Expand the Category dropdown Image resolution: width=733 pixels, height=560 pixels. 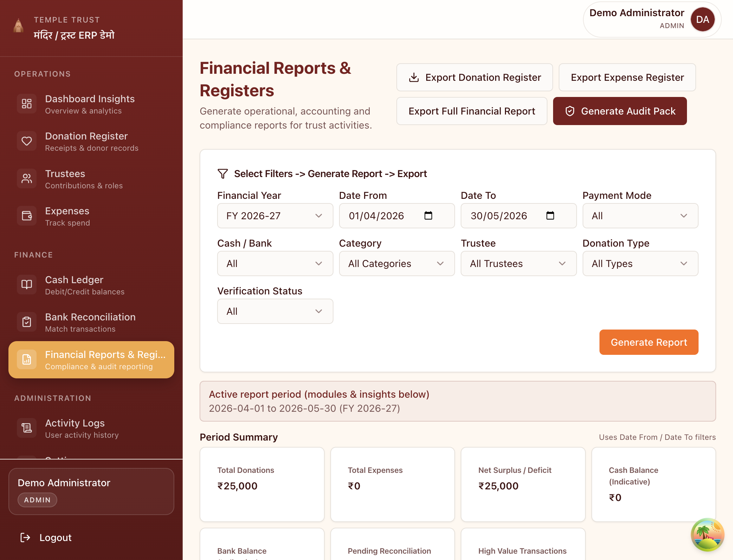coord(397,263)
